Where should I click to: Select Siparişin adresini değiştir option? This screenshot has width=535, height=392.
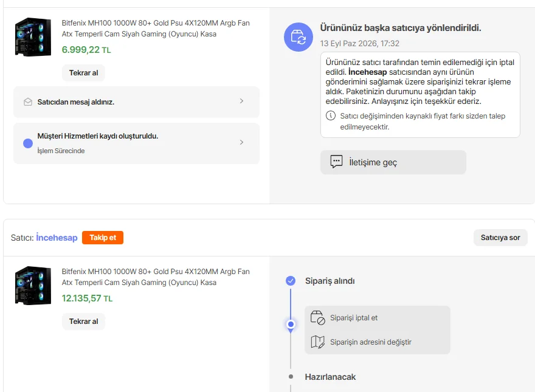coord(370,342)
